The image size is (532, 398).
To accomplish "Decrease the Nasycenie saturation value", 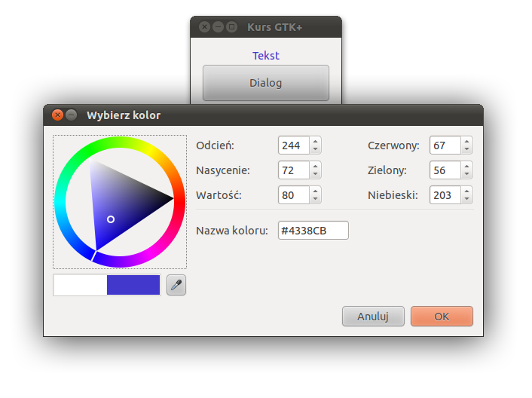I will pos(315,174).
